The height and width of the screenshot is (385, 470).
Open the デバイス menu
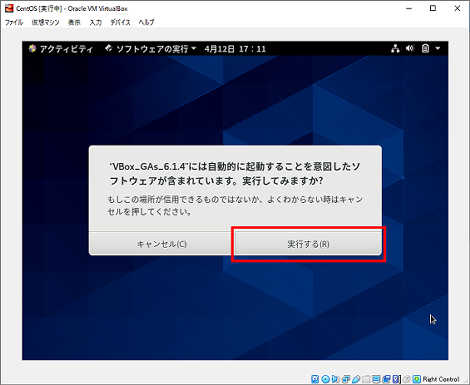(x=120, y=22)
